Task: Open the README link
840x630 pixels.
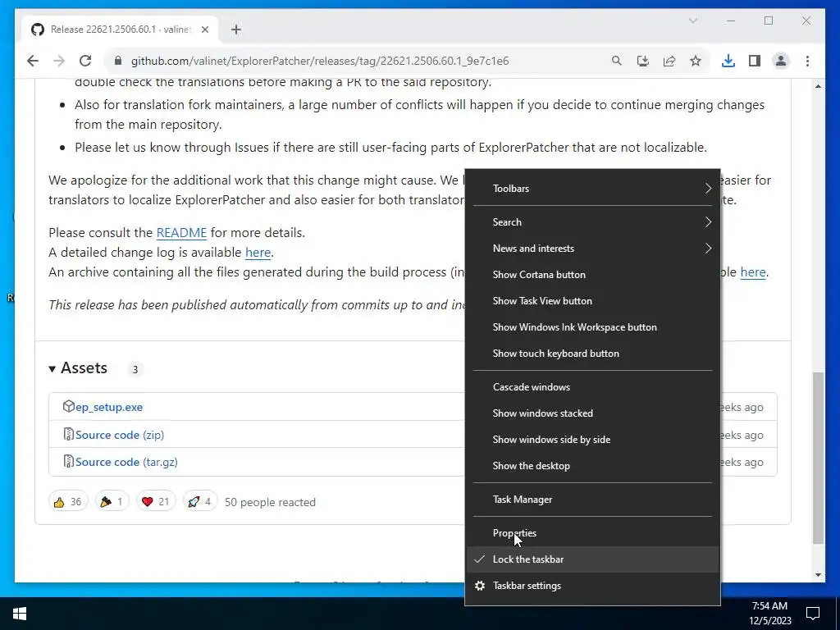Action: pos(181,233)
